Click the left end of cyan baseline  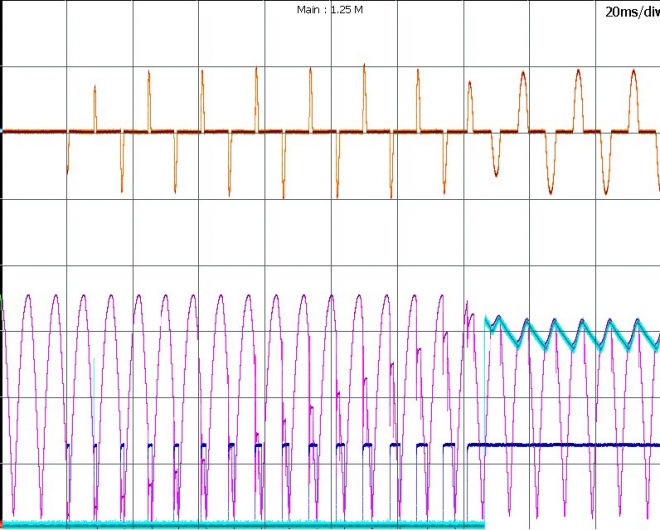5,524
